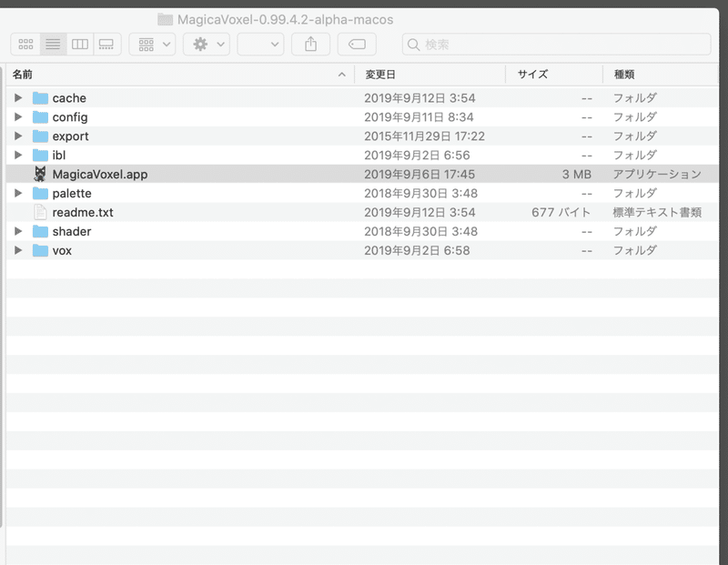Select the ibl folder icon
728x565 pixels.
pos(40,155)
